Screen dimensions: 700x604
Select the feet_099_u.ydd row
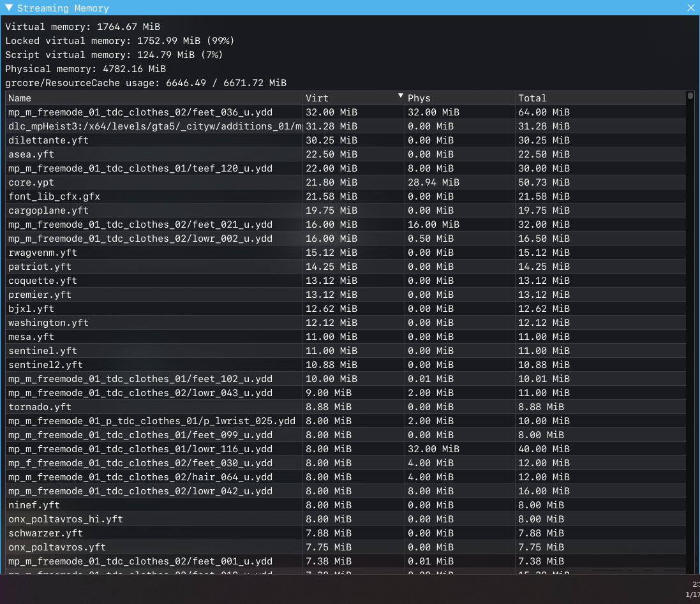(346, 435)
